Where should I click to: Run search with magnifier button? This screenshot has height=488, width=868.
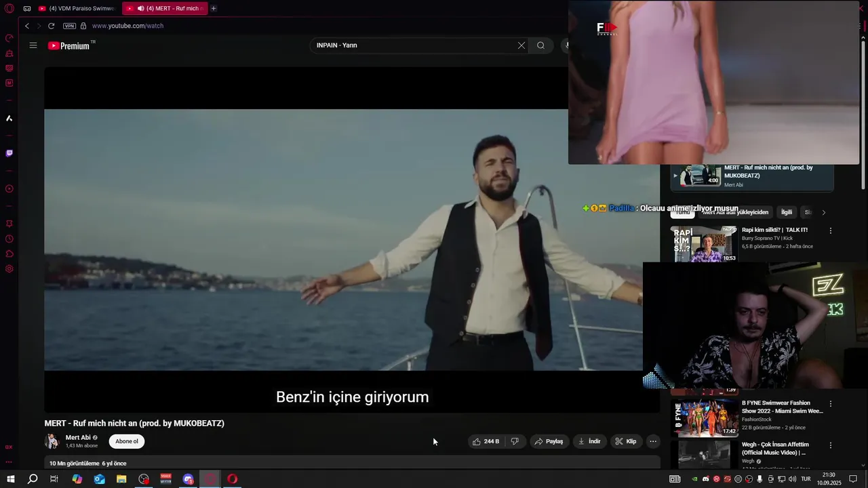pyautogui.click(x=540, y=45)
